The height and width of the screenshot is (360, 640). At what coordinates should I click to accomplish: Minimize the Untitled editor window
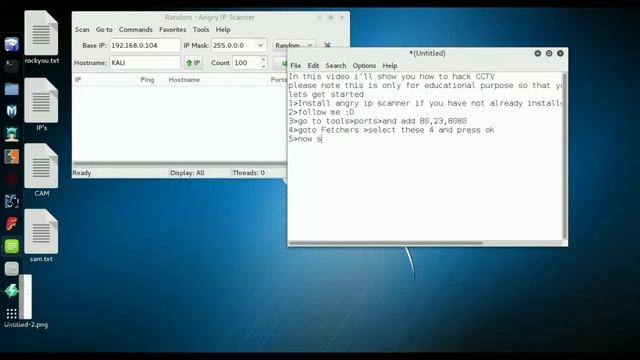pos(538,53)
